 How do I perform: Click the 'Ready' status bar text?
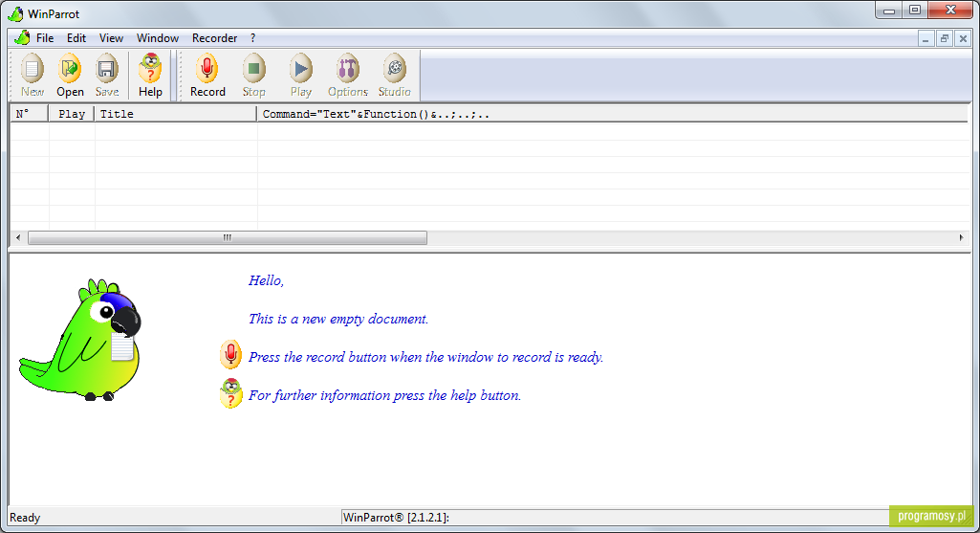pos(25,518)
